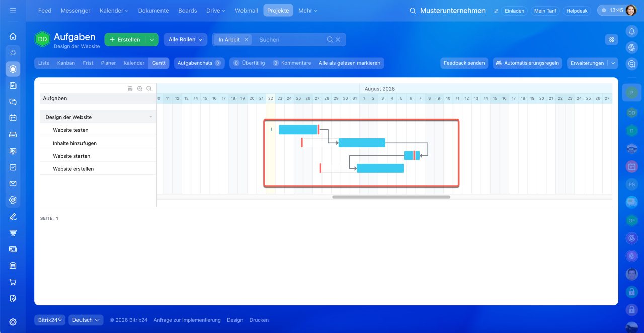This screenshot has width=644, height=333.
Task: Click Alle als gelesen markieren
Action: pos(350,63)
